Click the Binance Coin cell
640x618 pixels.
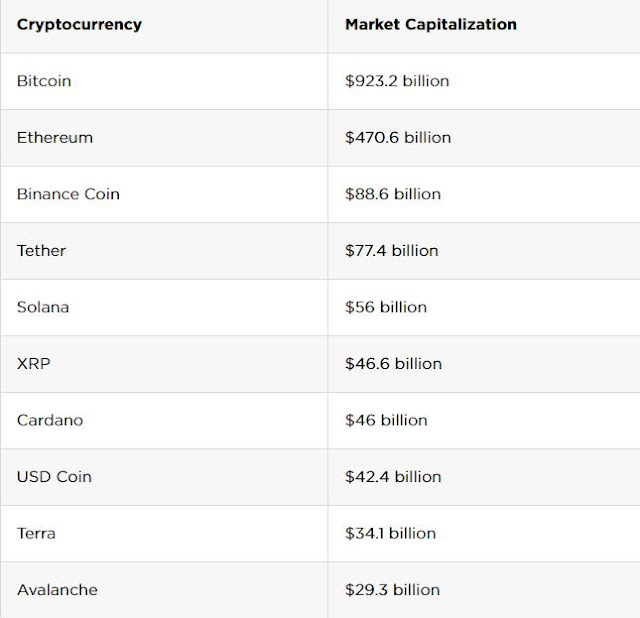tap(68, 194)
